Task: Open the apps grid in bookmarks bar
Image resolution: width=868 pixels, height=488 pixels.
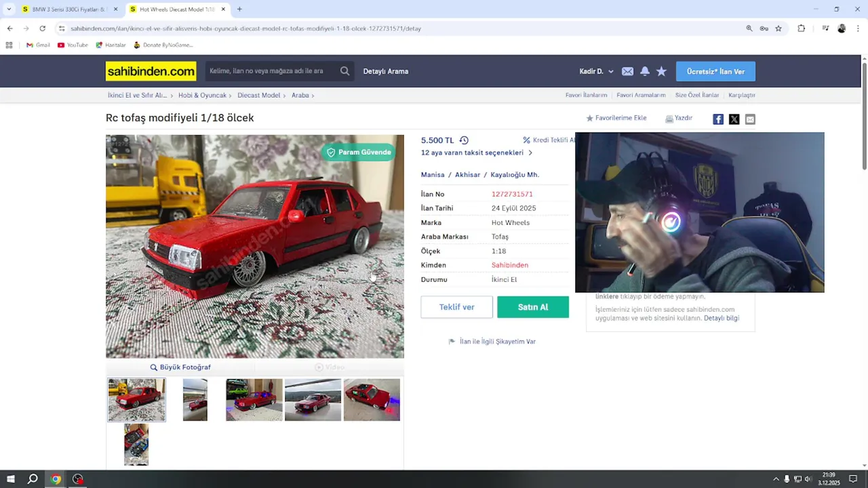Action: coord(9,45)
